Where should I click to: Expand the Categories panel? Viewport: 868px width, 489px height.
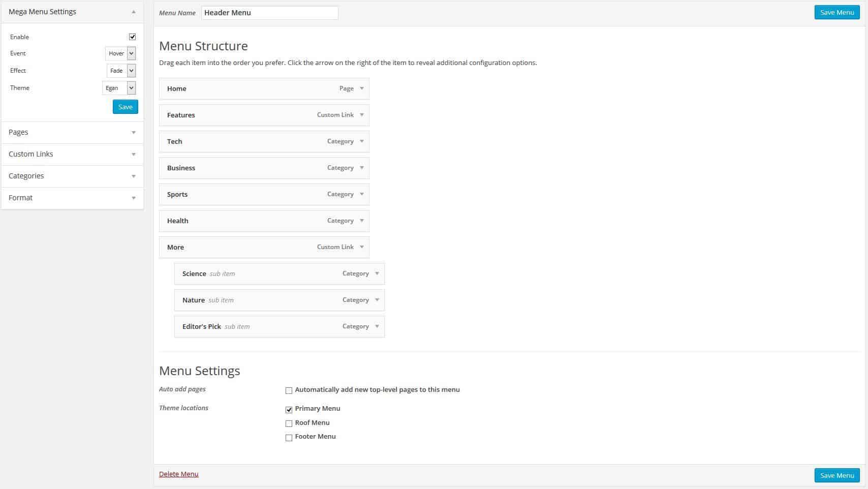[x=72, y=176]
